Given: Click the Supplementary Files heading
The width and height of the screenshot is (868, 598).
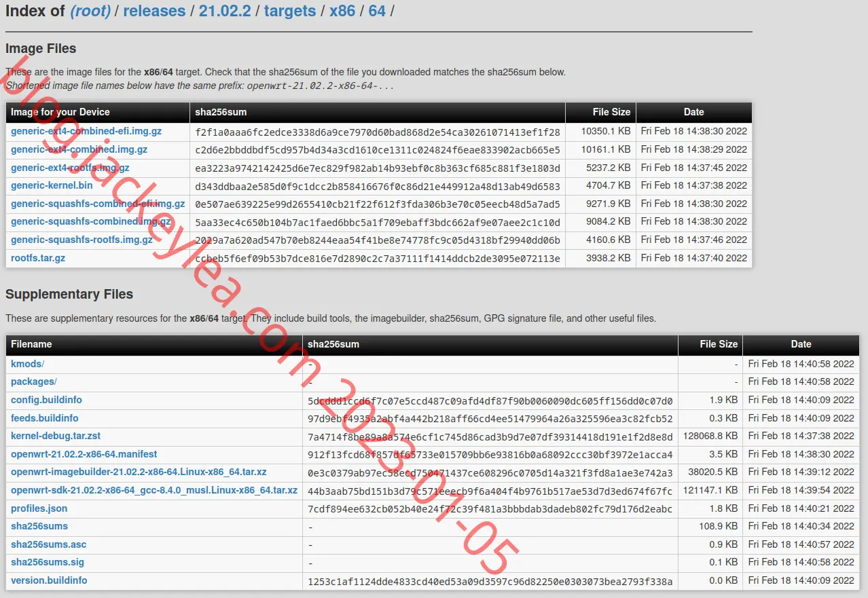Looking at the screenshot, I should pos(69,295).
